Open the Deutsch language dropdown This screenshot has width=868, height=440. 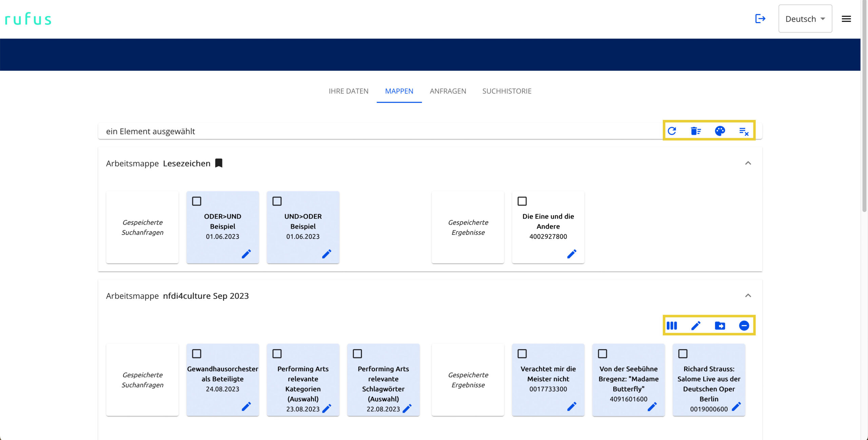click(805, 19)
